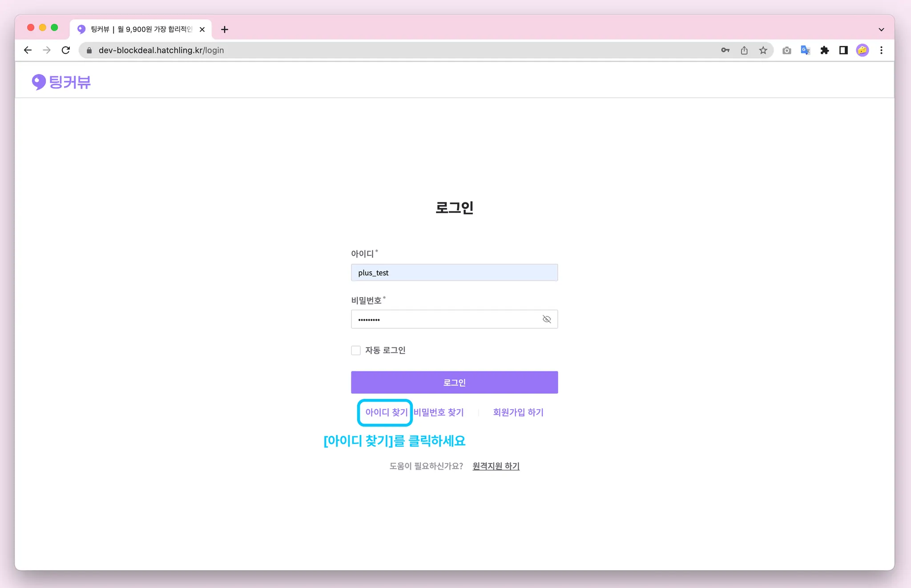Click the share icon in the address bar
The image size is (911, 588).
pos(744,50)
